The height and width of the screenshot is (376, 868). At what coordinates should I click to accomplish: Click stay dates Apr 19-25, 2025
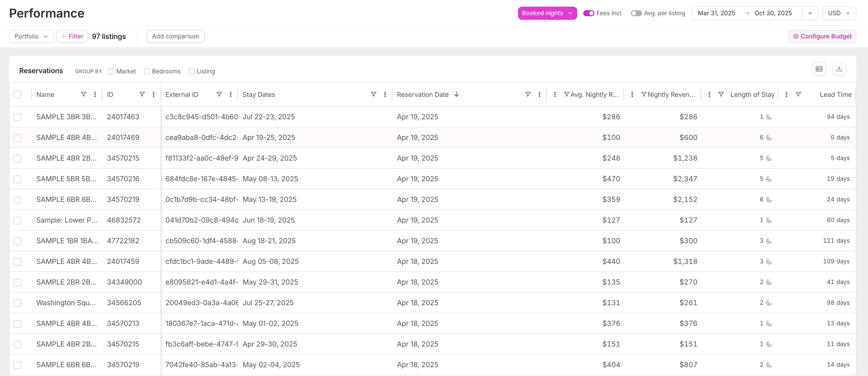click(x=269, y=137)
